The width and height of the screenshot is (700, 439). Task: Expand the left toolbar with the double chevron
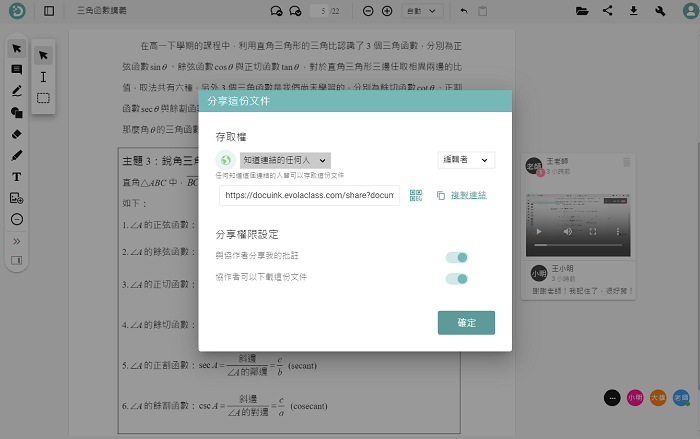(x=16, y=241)
